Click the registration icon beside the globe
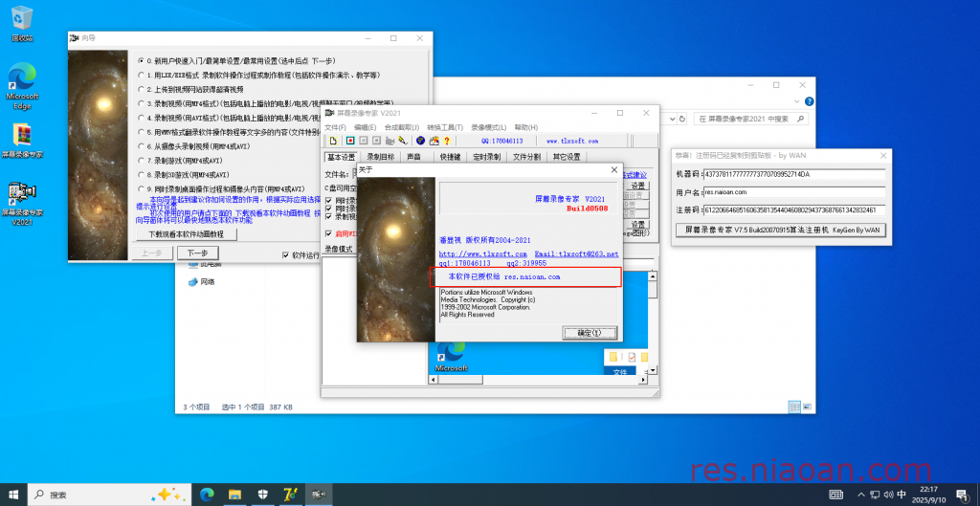Screen dimensions: 980x506 coord(434,141)
